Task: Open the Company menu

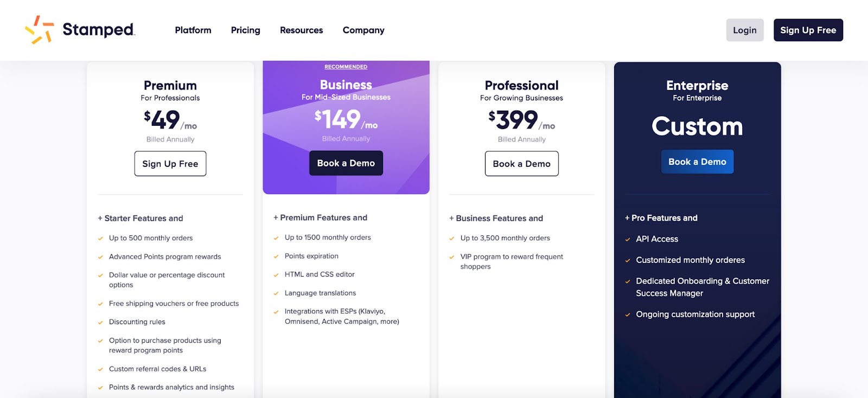Action: tap(363, 30)
